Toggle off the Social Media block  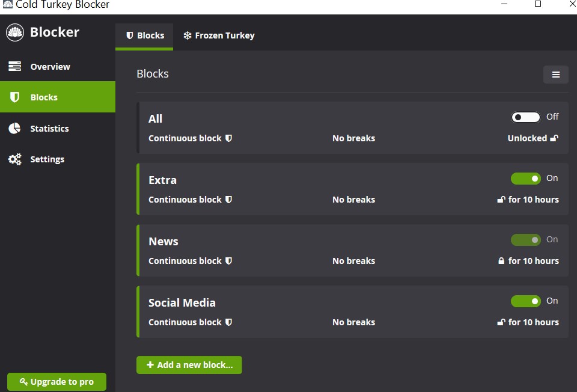click(x=525, y=301)
